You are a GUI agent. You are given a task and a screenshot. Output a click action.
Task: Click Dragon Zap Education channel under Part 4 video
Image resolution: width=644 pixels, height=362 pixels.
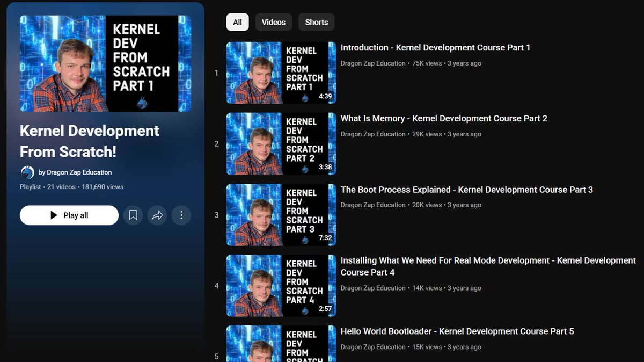point(373,288)
